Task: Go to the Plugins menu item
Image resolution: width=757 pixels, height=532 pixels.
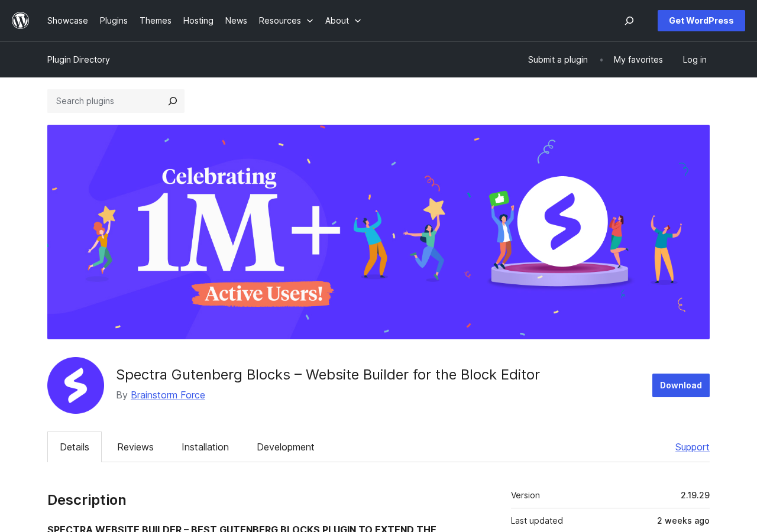Action: click(114, 21)
